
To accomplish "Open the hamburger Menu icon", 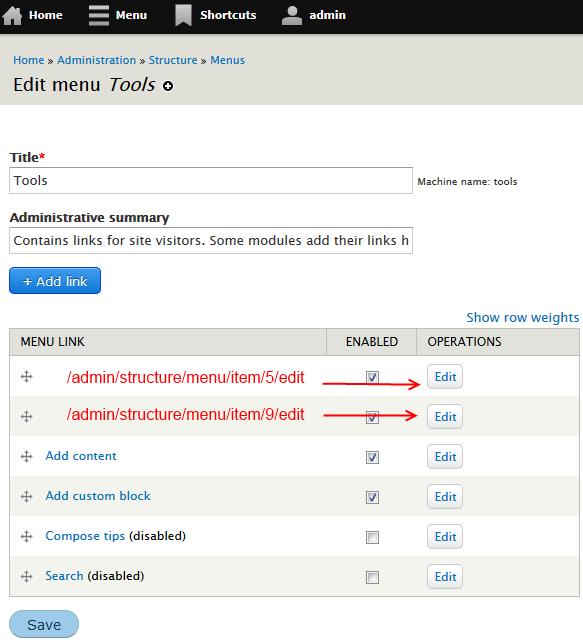I will coord(99,15).
